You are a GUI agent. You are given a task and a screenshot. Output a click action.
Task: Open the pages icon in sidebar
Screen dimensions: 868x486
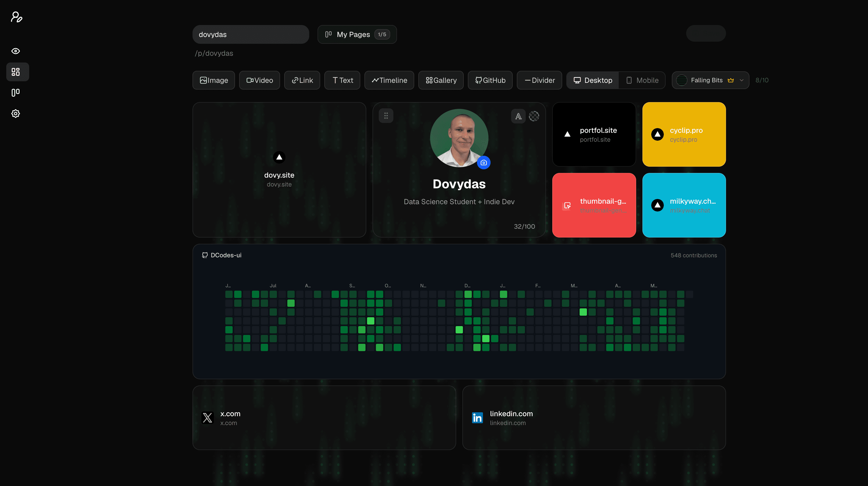[x=16, y=93]
